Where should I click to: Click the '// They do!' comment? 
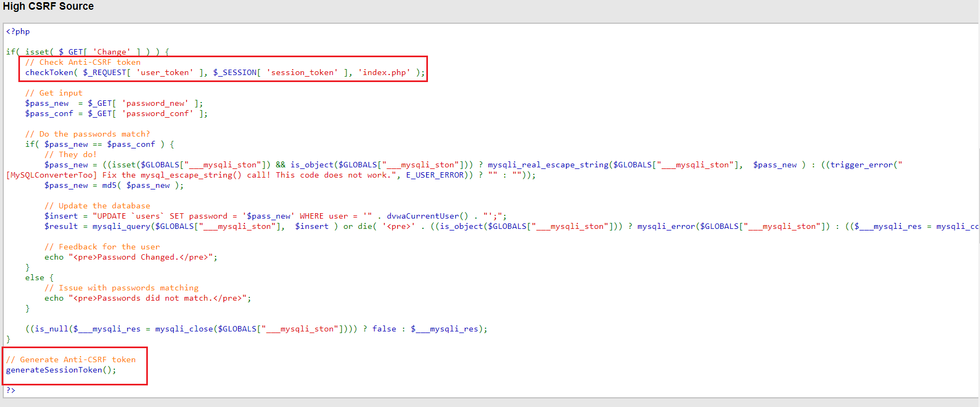click(x=70, y=154)
